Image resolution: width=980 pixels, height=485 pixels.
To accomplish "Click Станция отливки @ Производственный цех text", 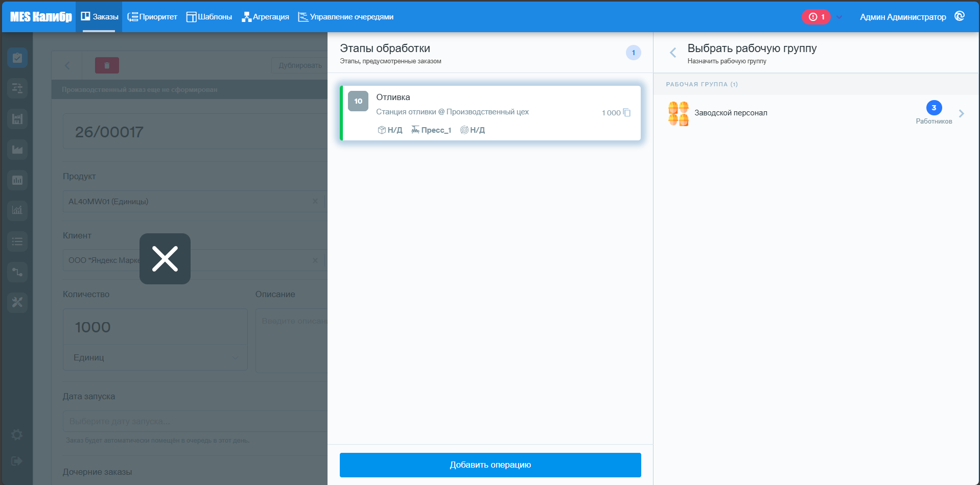I will 452,112.
